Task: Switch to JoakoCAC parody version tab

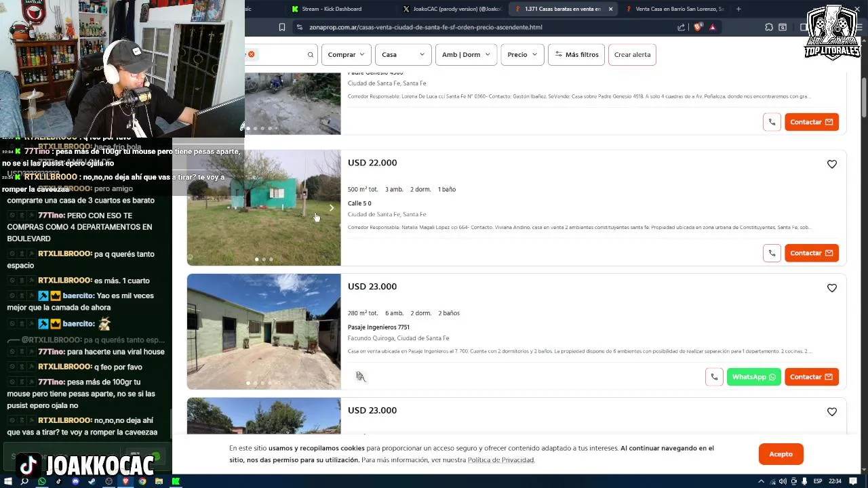Action: click(453, 9)
